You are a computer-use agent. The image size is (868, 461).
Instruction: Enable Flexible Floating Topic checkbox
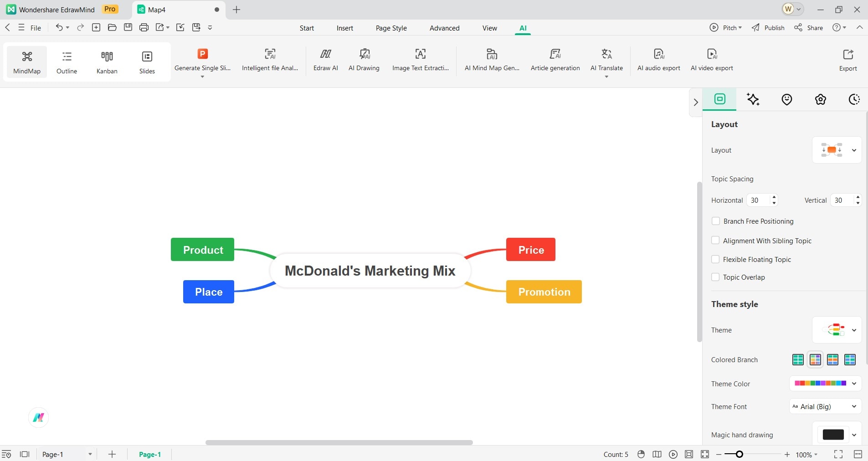click(715, 259)
